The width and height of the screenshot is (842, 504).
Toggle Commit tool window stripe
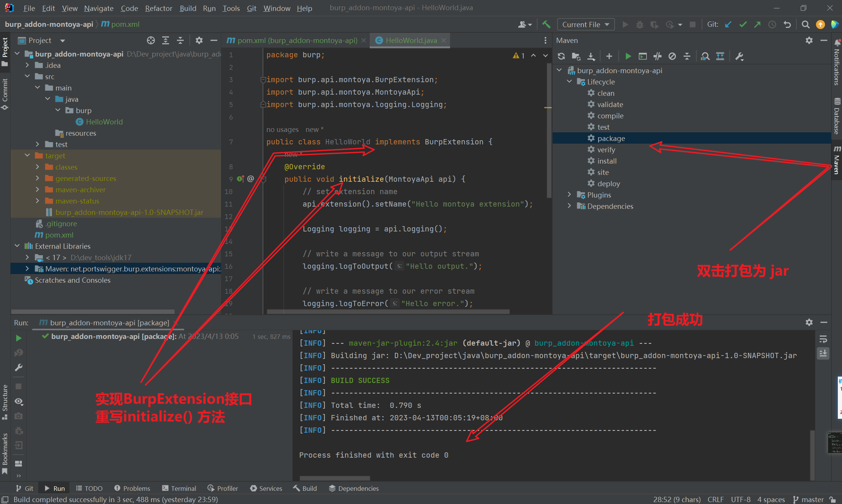point(5,94)
